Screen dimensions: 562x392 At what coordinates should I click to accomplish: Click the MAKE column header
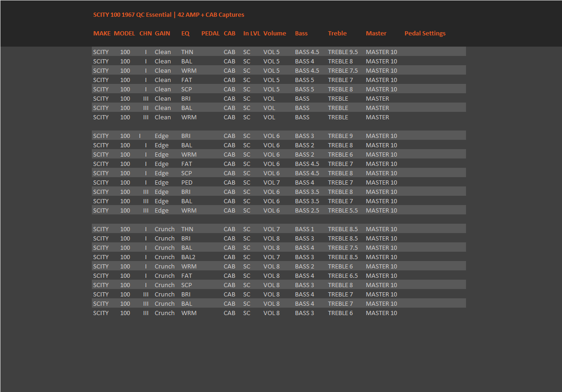coord(102,33)
